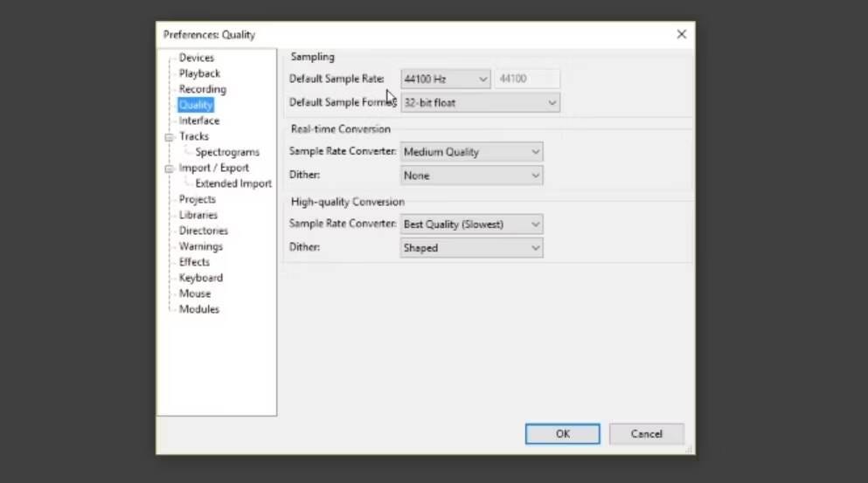Click the Sampling group heading
Image resolution: width=868 pixels, height=483 pixels.
313,57
